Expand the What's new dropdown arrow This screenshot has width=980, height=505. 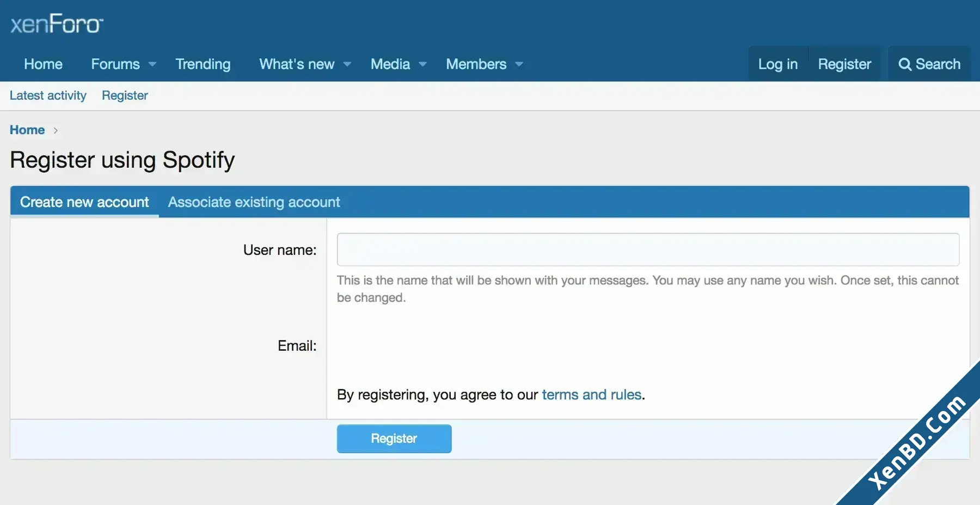[x=347, y=64]
